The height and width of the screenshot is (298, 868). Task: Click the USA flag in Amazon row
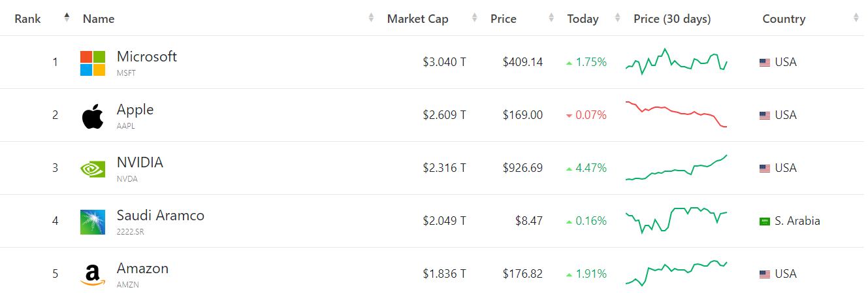[x=765, y=274]
